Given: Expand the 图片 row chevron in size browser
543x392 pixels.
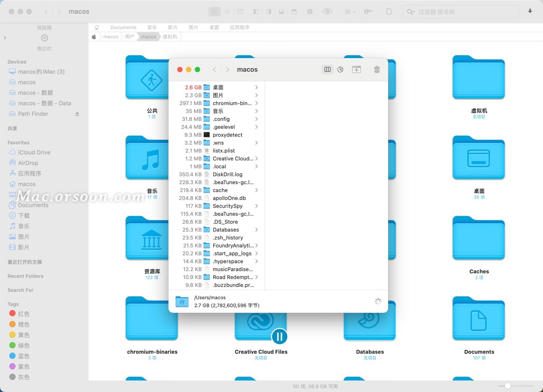Looking at the screenshot, I should pyautogui.click(x=256, y=95).
